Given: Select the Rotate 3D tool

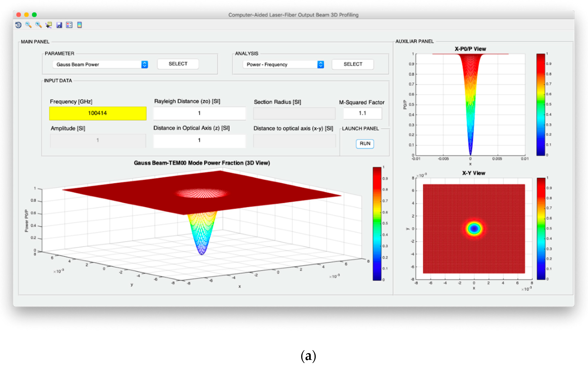Looking at the screenshot, I should click(18, 25).
